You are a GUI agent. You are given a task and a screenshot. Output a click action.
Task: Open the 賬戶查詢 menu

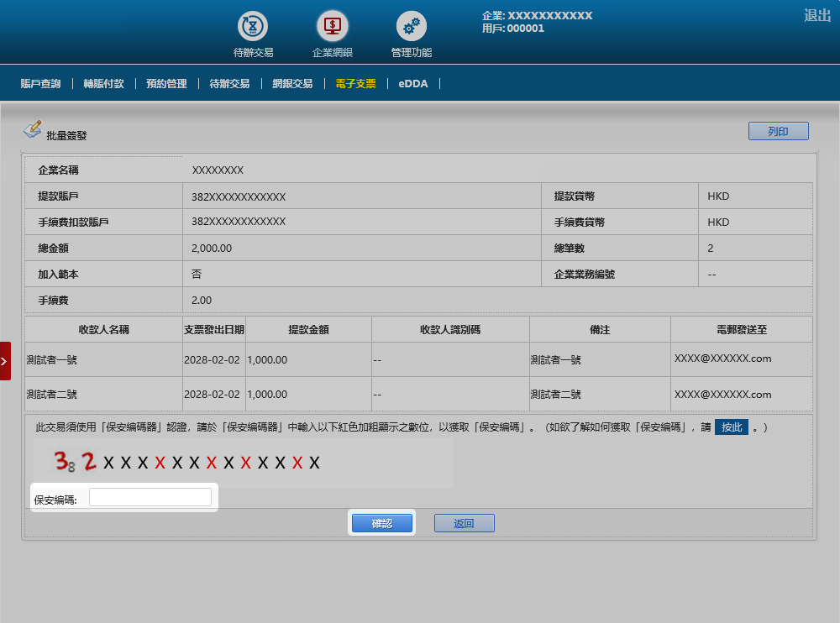coord(40,84)
